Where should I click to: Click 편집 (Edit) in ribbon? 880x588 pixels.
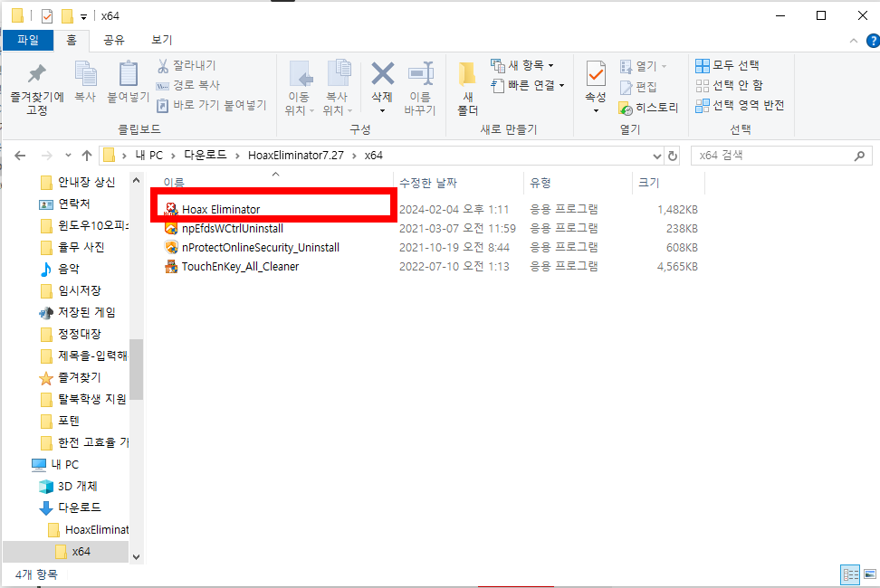click(x=638, y=87)
